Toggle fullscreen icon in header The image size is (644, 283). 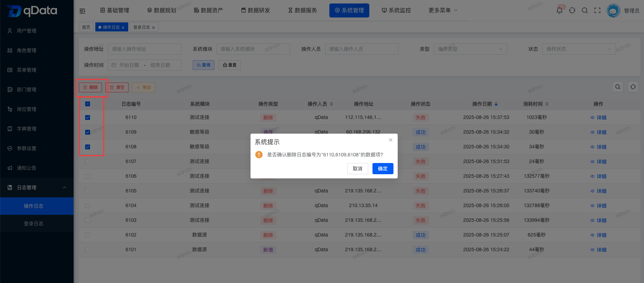597,10
